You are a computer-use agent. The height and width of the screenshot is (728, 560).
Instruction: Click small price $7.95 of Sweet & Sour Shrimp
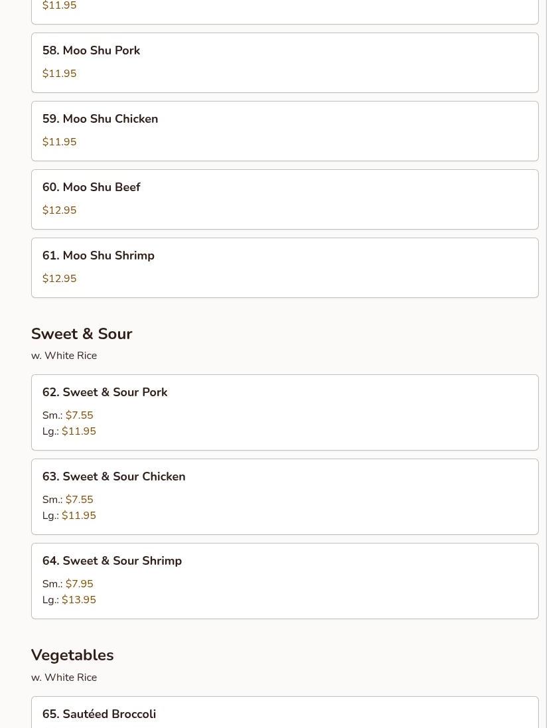pos(79,584)
